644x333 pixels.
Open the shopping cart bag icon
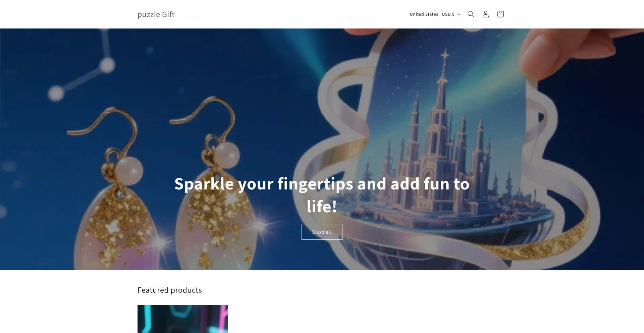tap(500, 14)
